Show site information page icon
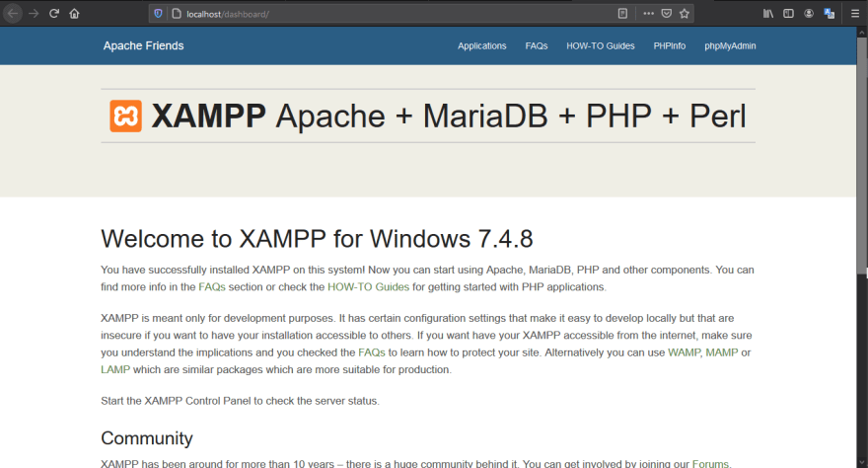The width and height of the screenshot is (868, 468). (177, 14)
